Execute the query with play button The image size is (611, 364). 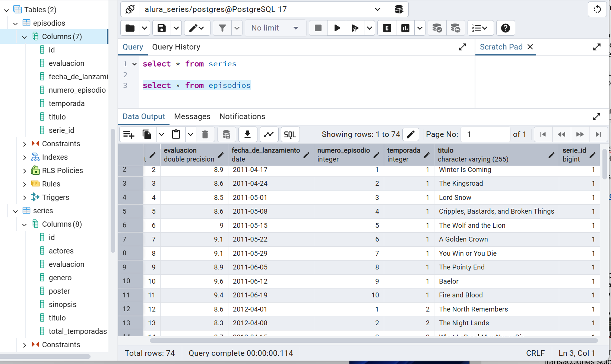pos(337,28)
